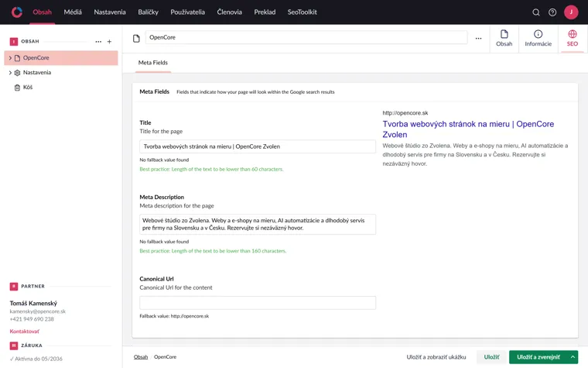Click the email kamensky@opencore.sk

coord(37,311)
